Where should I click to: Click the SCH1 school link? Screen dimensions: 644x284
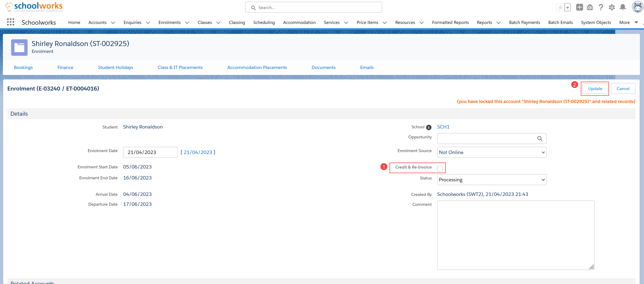pyautogui.click(x=443, y=127)
